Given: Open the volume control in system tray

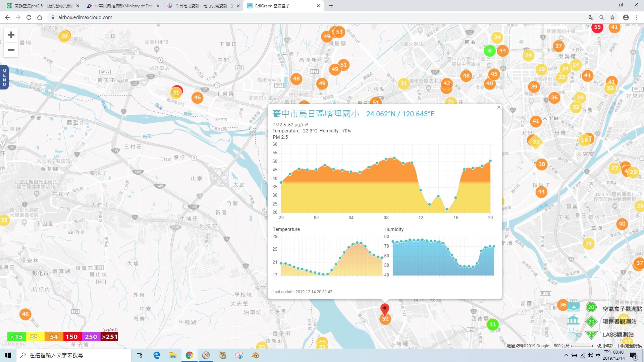Looking at the screenshot, I should (590, 355).
